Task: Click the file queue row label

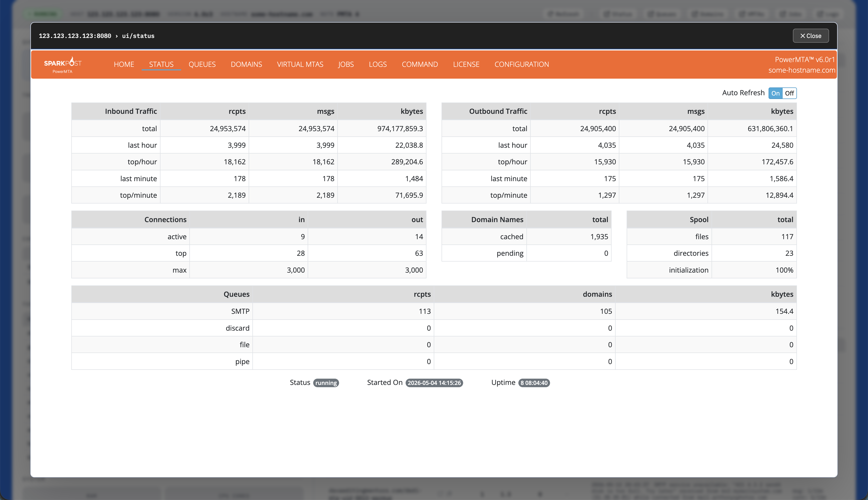Action: (x=245, y=344)
